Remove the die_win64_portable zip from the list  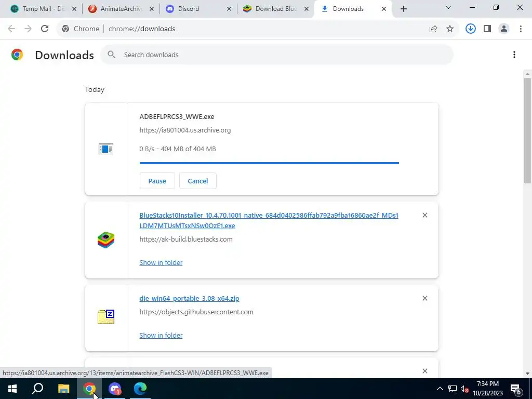[425, 298]
